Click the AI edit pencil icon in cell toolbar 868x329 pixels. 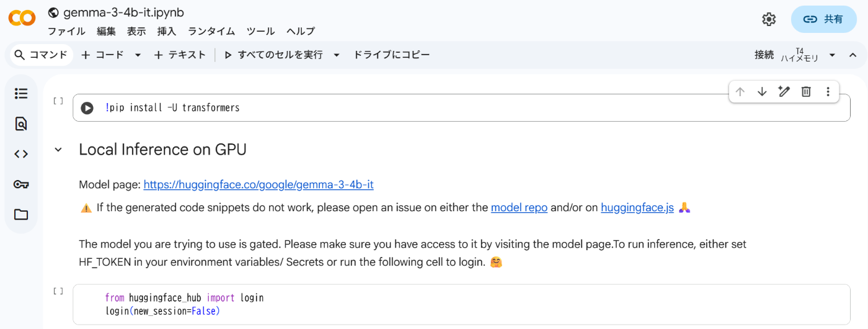[x=784, y=92]
